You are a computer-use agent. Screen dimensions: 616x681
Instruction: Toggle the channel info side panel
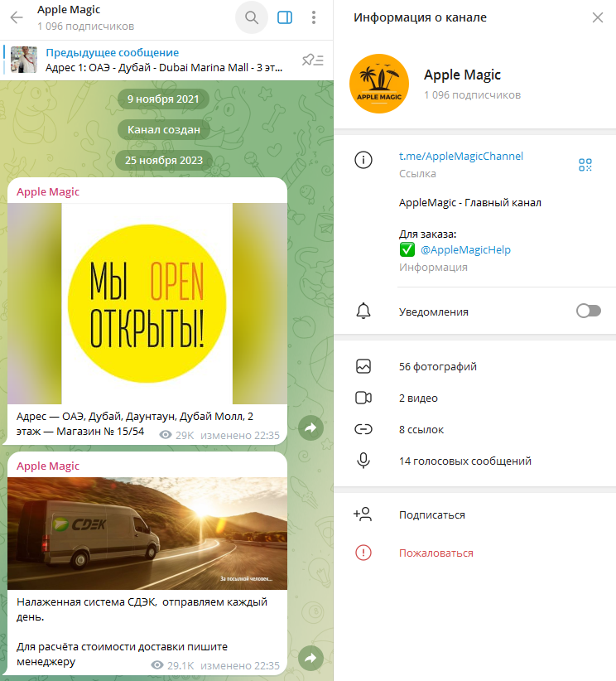point(284,17)
